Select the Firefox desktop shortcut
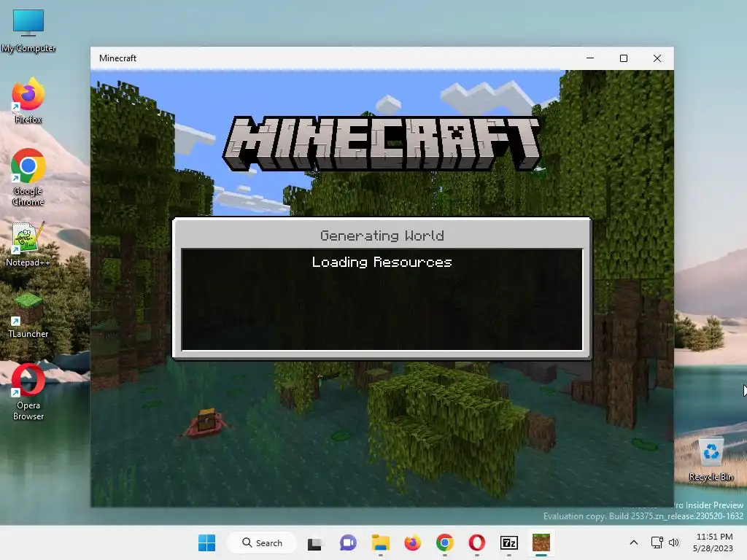Screen dimensions: 747x560 (28, 101)
